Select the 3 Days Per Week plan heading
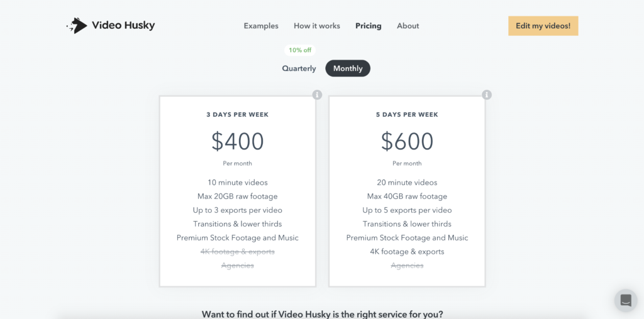The width and height of the screenshot is (644, 319). click(x=238, y=115)
